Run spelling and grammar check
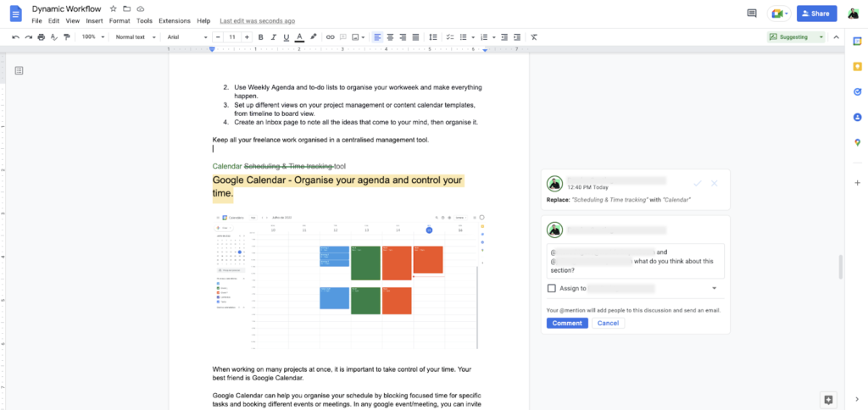The width and height of the screenshot is (868, 410). [x=53, y=37]
